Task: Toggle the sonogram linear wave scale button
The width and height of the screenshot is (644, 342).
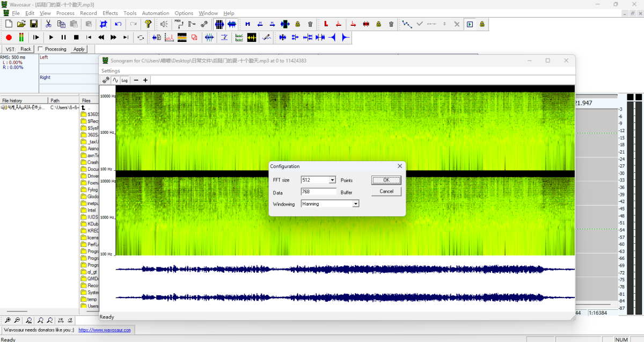Action: click(115, 80)
